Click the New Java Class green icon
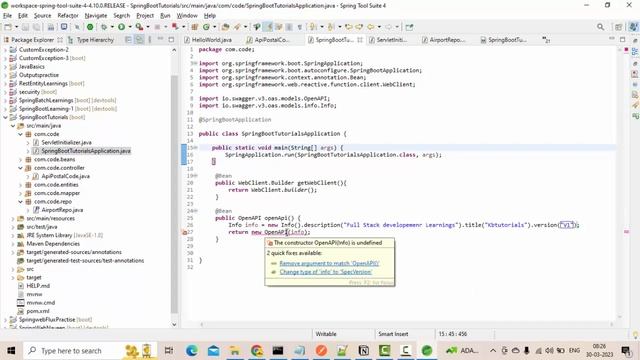The image size is (640, 360). coord(206,27)
